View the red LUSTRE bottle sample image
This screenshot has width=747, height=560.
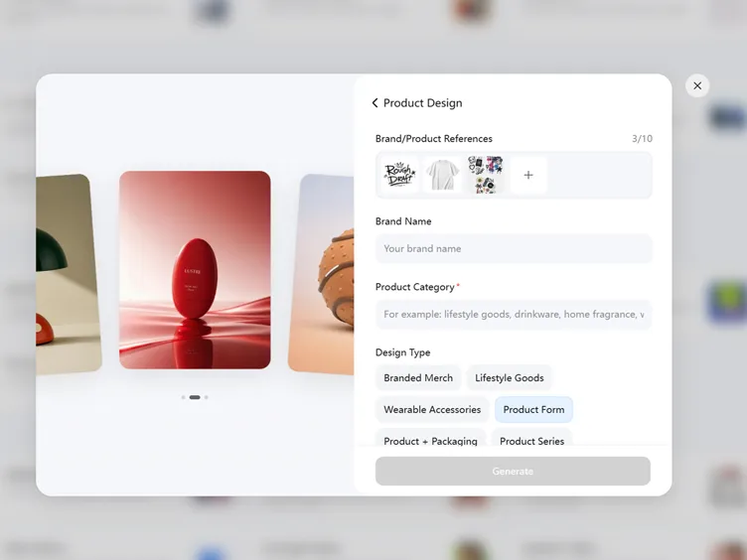point(195,270)
